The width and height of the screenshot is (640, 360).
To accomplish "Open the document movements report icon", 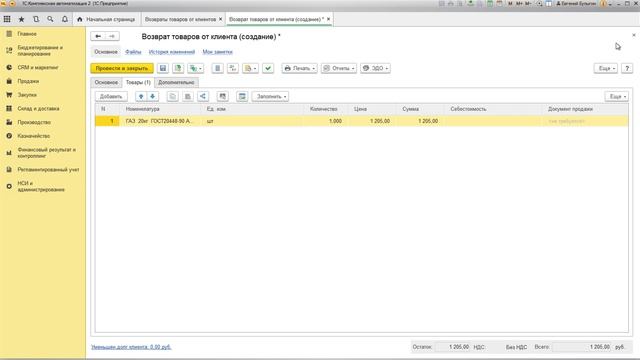I will (x=218, y=68).
